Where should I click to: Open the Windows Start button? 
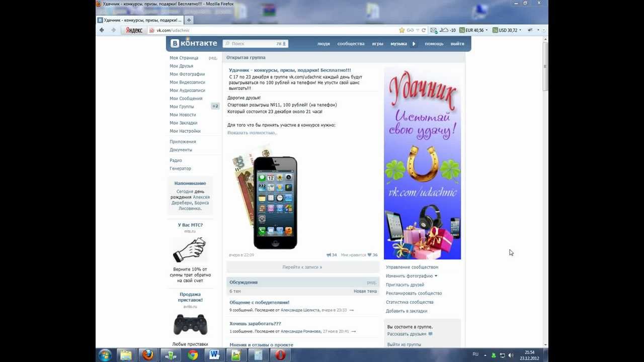tap(105, 355)
